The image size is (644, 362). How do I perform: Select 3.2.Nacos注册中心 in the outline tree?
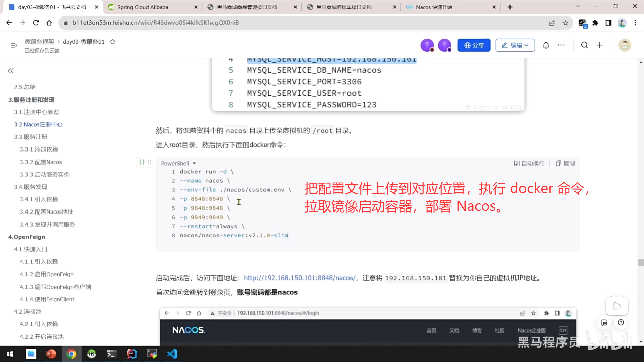click(38, 124)
